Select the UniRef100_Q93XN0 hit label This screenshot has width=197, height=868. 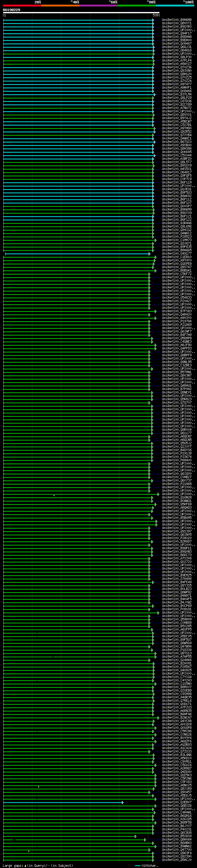[x=177, y=71]
